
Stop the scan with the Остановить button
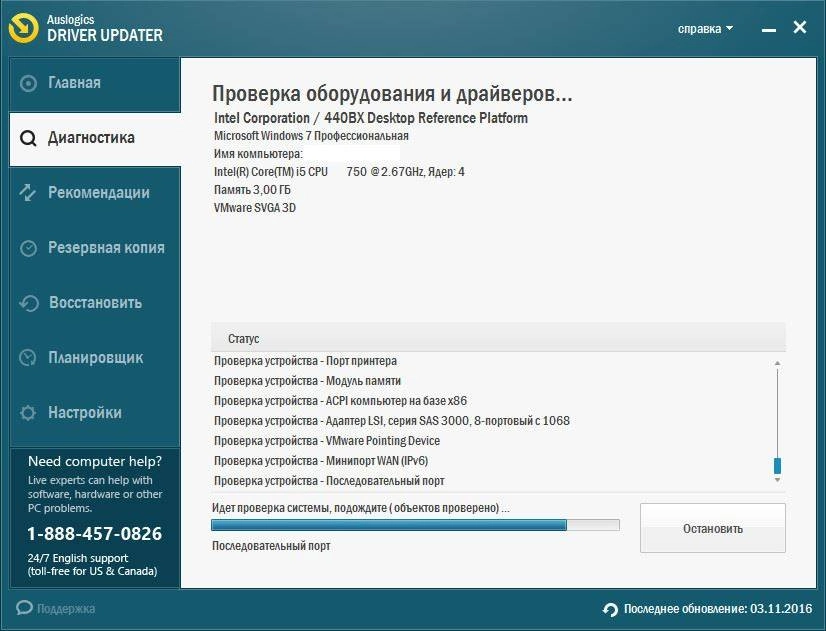point(713,528)
